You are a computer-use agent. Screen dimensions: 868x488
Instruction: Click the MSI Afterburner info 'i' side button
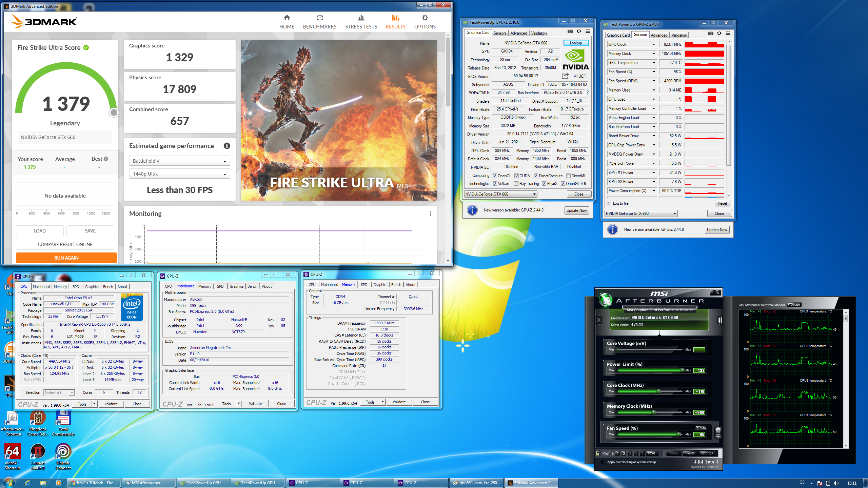(x=719, y=320)
